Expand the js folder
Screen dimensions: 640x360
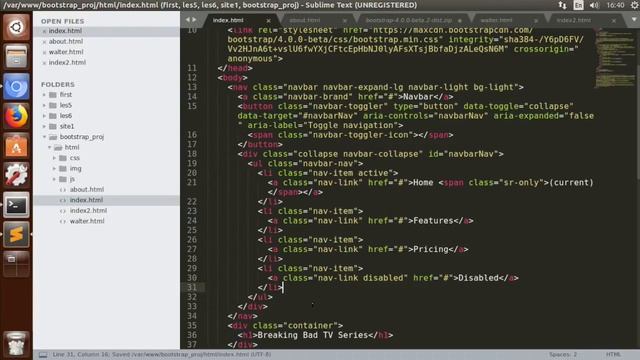54,179
